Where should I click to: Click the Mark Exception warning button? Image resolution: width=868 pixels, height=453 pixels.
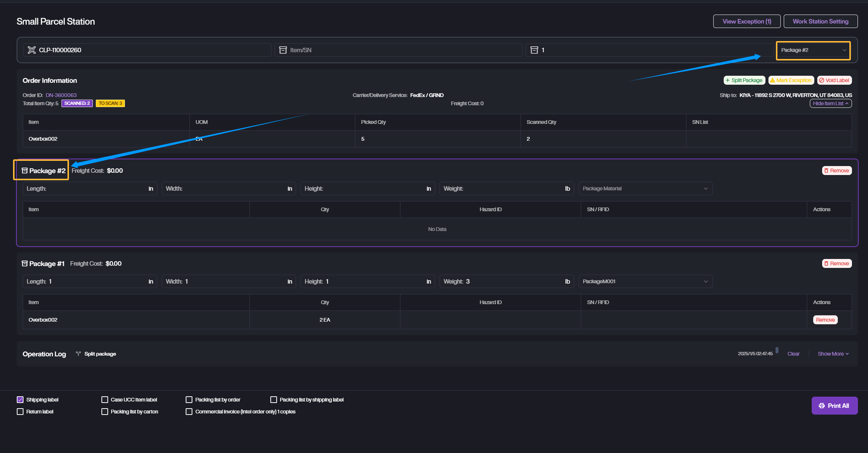point(791,80)
